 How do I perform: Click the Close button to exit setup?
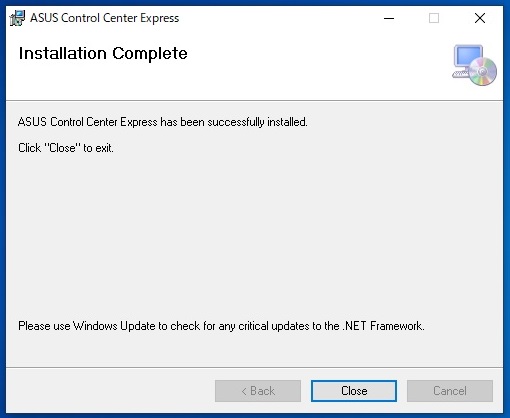(354, 391)
